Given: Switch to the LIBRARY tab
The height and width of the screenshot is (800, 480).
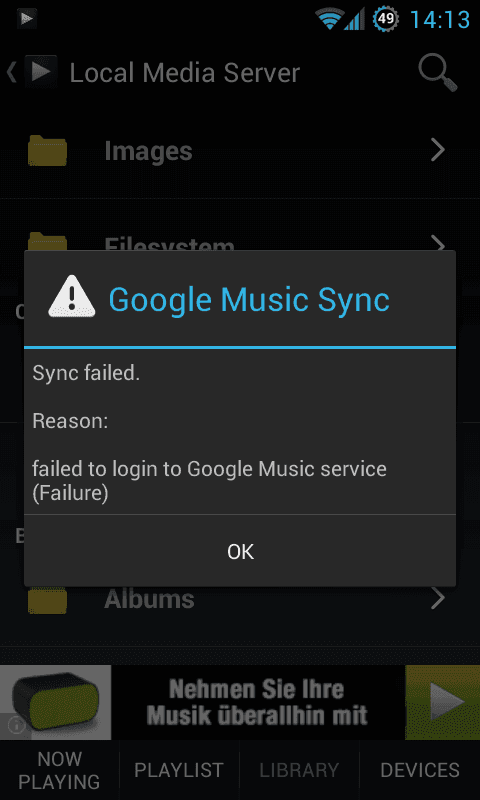Looking at the screenshot, I should coord(299,770).
